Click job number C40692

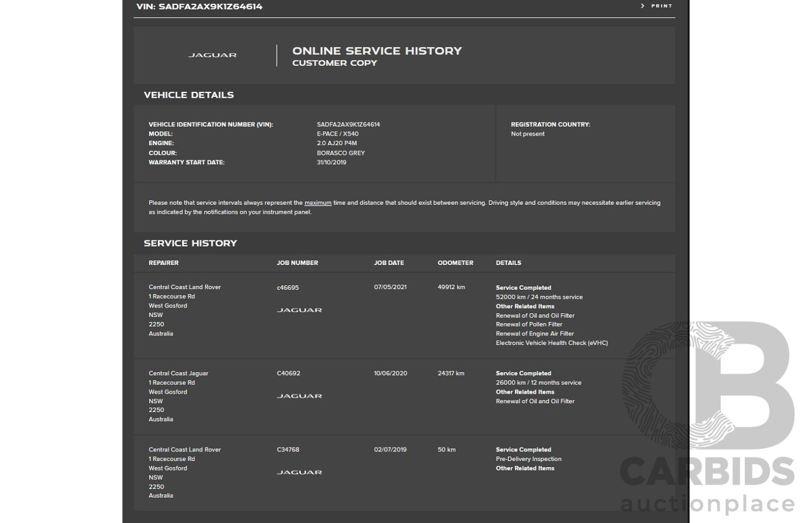click(x=289, y=373)
